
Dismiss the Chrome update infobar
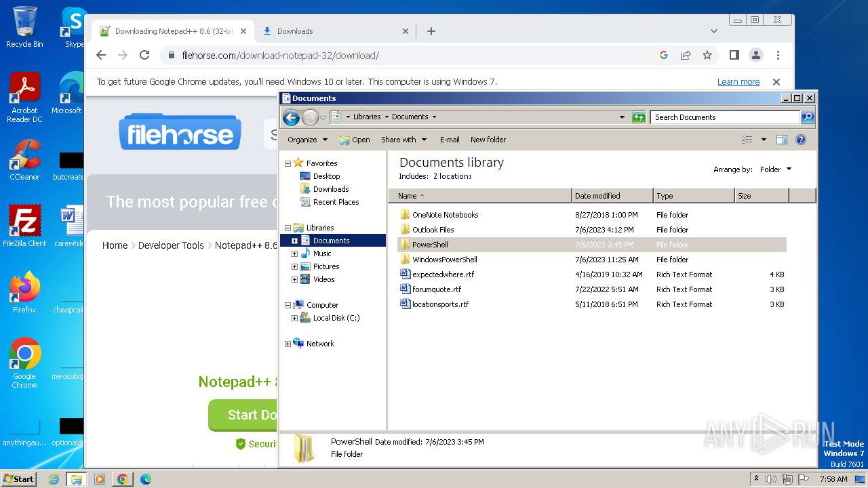click(776, 82)
